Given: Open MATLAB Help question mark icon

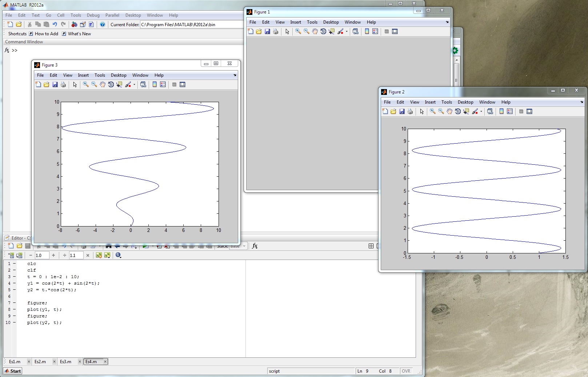Looking at the screenshot, I should (x=103, y=24).
